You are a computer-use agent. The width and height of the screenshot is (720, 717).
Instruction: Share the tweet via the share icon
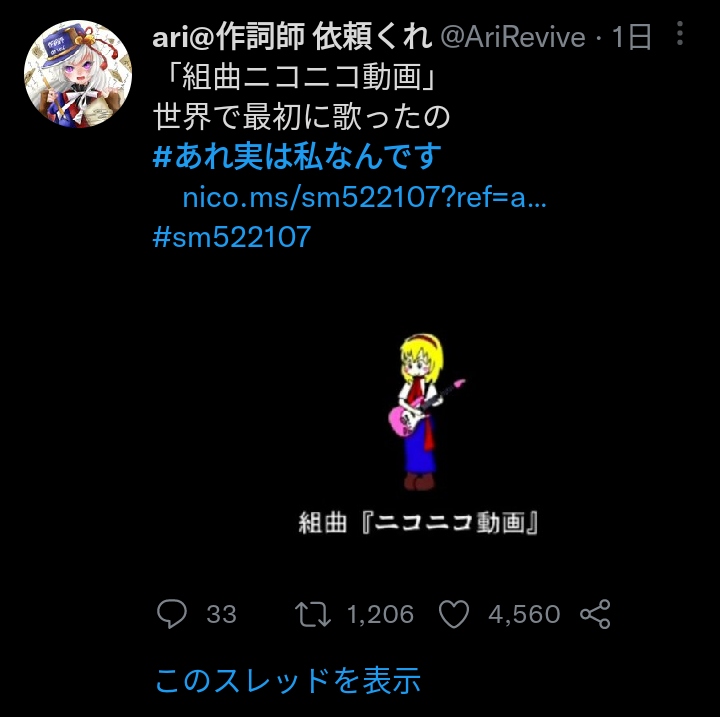[x=595, y=614]
